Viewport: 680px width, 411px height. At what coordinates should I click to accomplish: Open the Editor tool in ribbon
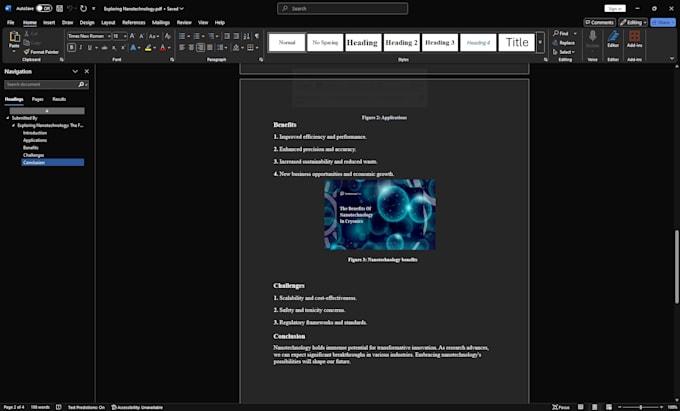pos(613,39)
